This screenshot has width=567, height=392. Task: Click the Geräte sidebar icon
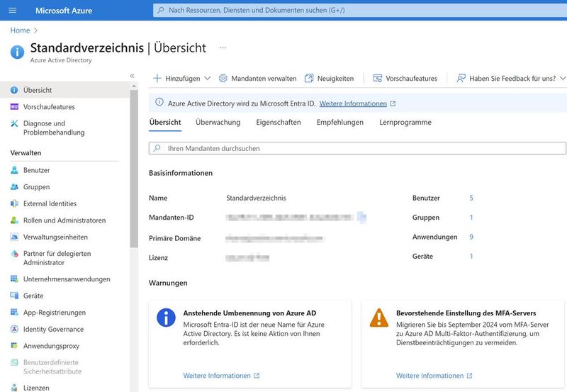pos(14,296)
